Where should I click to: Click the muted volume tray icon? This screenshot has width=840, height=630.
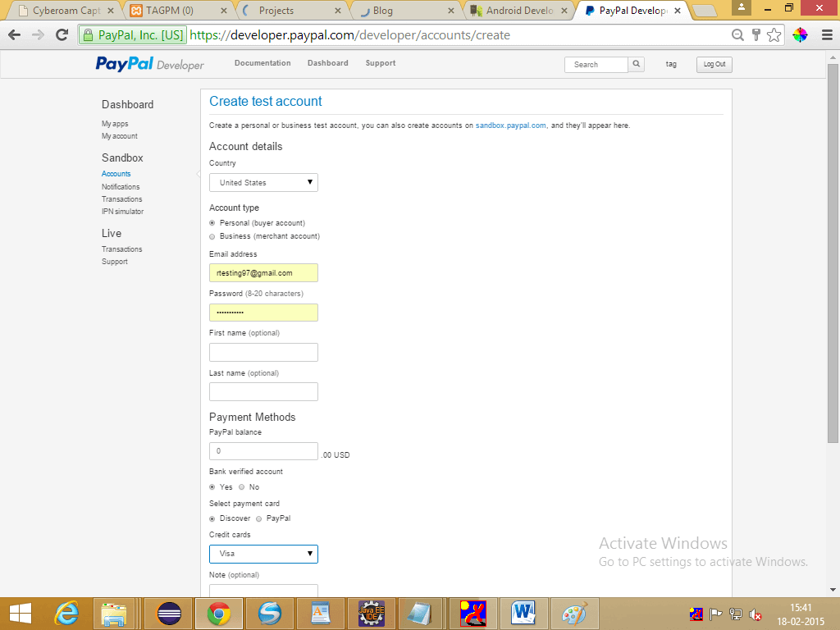coord(756,614)
